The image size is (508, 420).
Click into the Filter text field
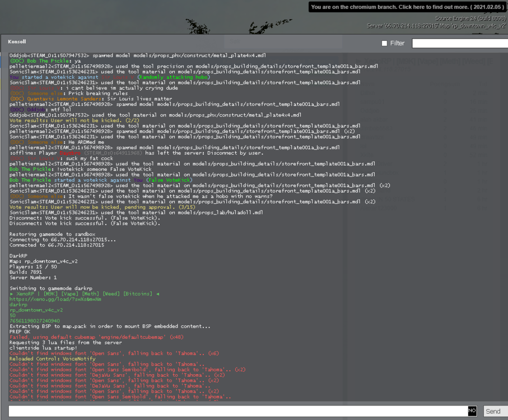click(x=459, y=43)
